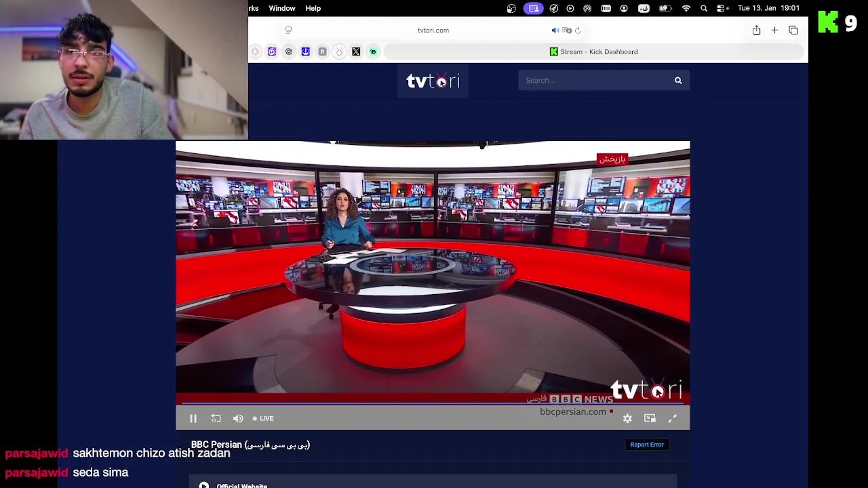Viewport: 868px width, 488px height.
Task: Open the reader page menu icon
Action: point(288,30)
